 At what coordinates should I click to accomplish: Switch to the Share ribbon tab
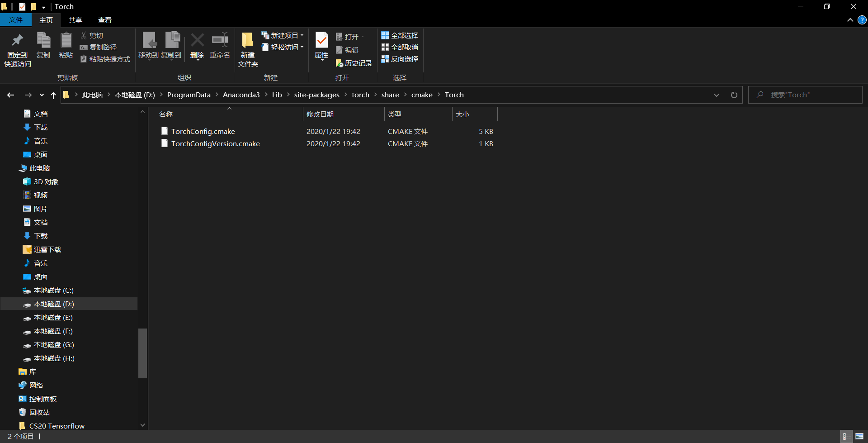point(75,20)
